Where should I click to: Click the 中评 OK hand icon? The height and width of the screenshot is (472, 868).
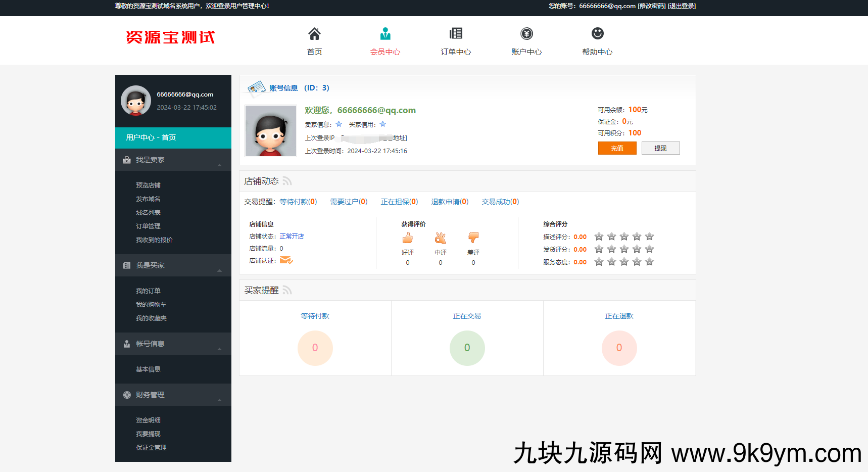441,238
